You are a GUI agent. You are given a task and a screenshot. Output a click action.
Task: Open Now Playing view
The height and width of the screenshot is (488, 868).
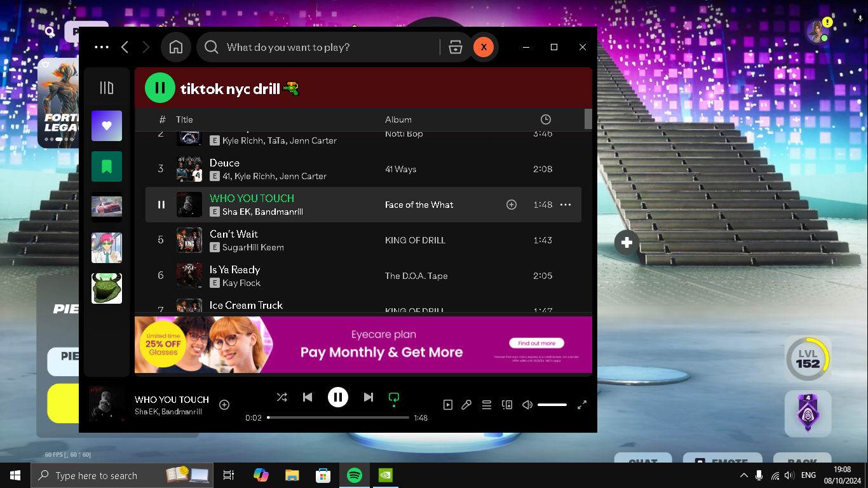pyautogui.click(x=448, y=405)
